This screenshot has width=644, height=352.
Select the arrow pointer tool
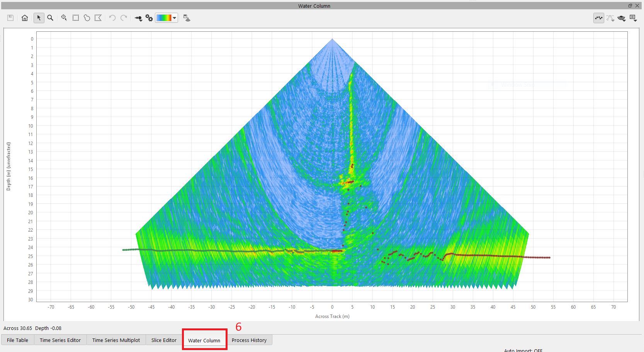click(x=39, y=18)
